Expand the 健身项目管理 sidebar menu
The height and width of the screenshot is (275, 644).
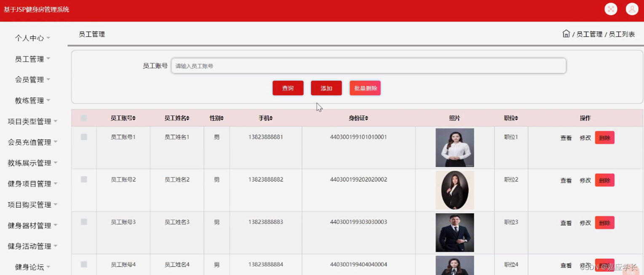(x=32, y=184)
